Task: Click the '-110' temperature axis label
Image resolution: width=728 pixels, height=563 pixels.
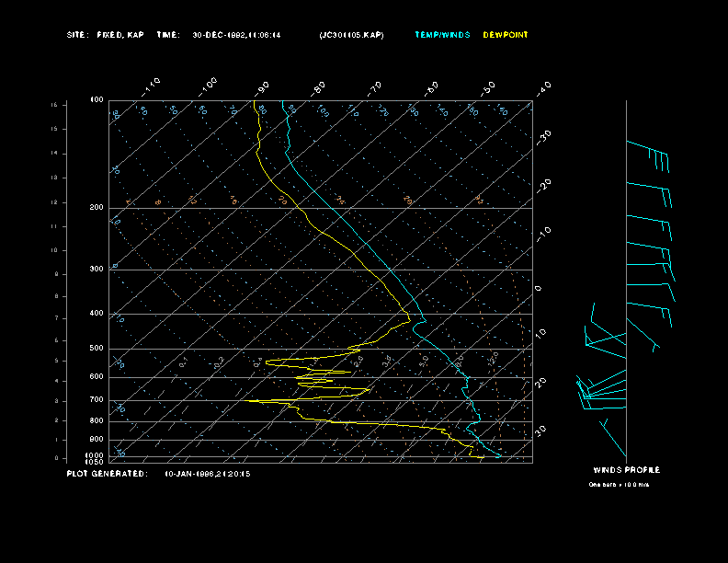Action: pyautogui.click(x=151, y=86)
